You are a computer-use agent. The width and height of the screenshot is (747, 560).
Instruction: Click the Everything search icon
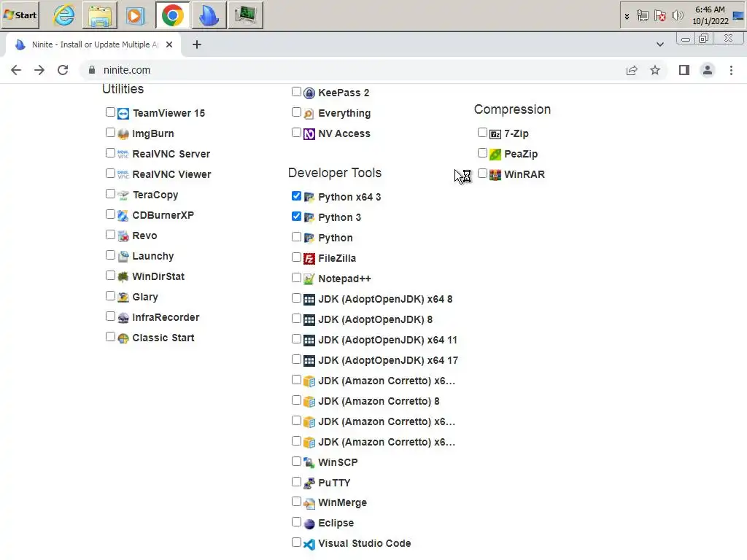tap(309, 113)
